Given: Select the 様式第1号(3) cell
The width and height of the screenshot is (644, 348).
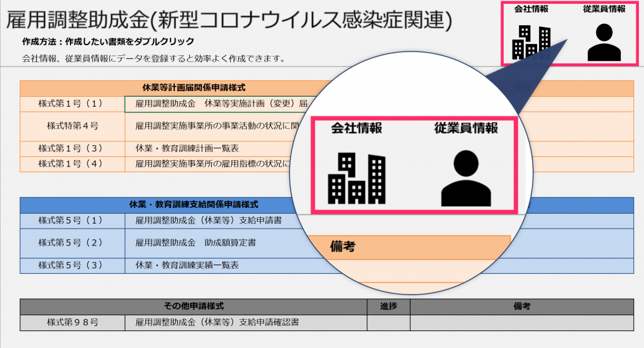Looking at the screenshot, I should (x=72, y=148).
